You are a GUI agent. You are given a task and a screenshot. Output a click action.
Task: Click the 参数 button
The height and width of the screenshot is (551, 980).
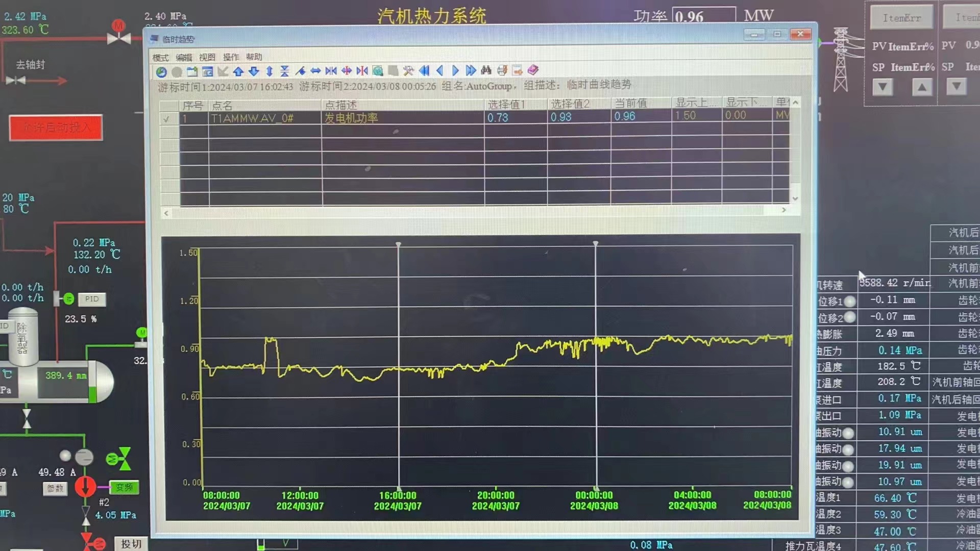(55, 488)
